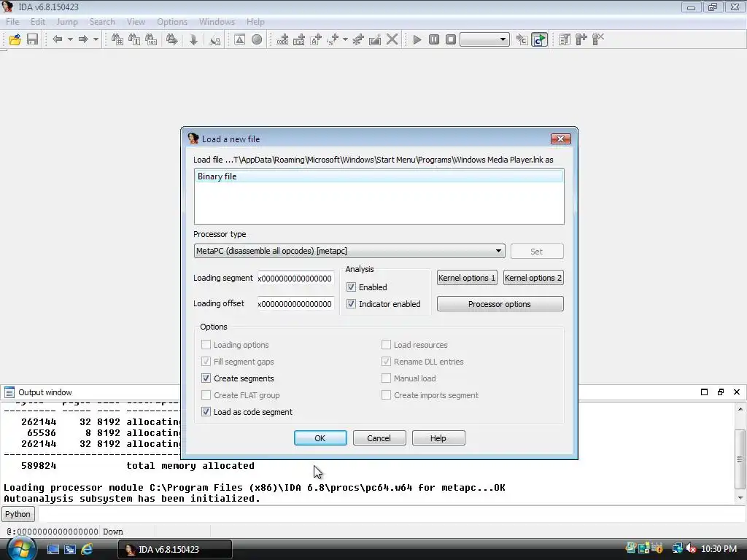Click the debugger Start play icon
The image size is (747, 560).
point(417,39)
